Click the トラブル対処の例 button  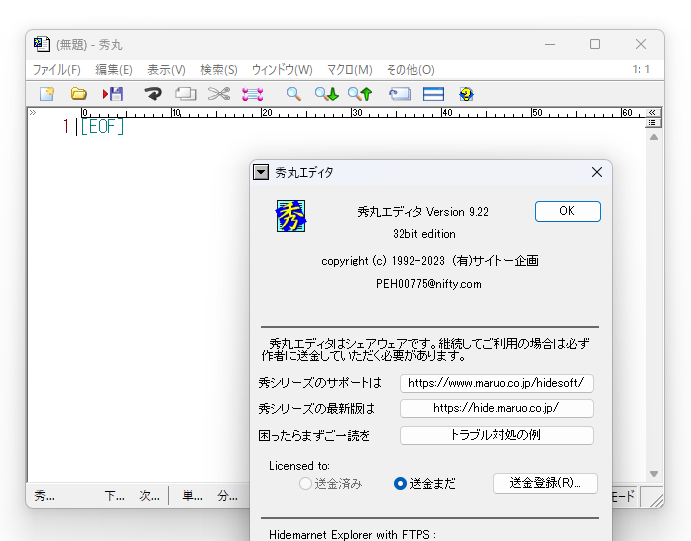tap(497, 435)
